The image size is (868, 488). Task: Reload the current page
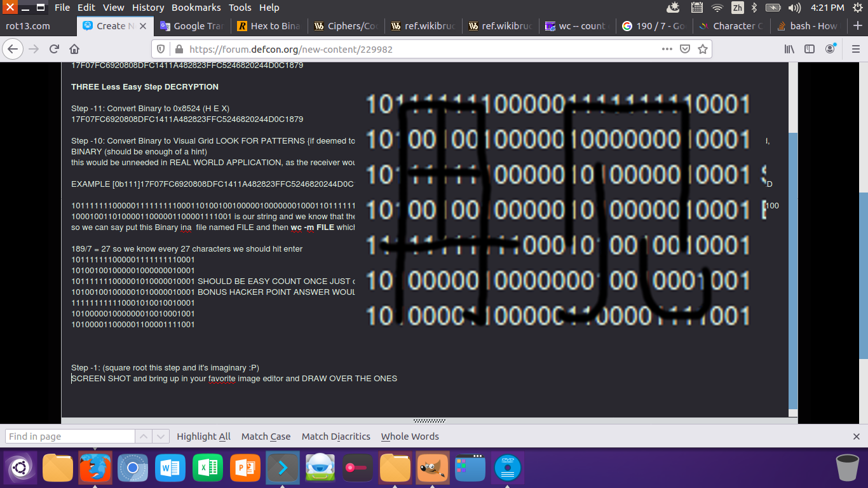(x=54, y=49)
